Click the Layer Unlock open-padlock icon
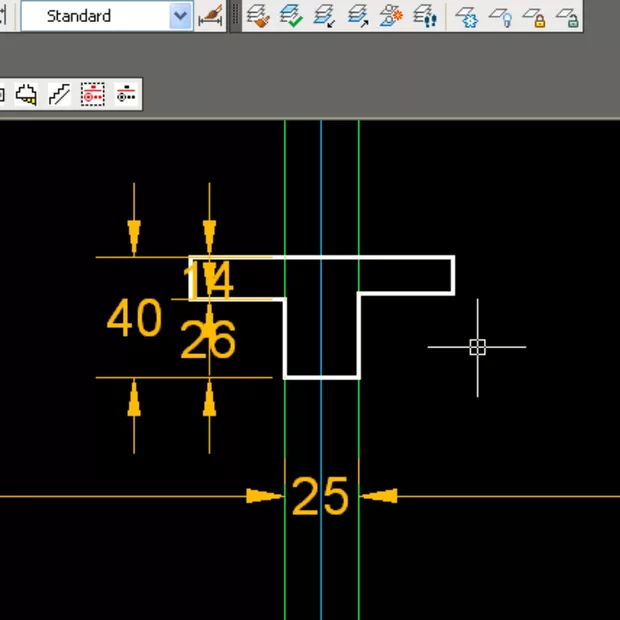620x620 pixels. click(567, 17)
